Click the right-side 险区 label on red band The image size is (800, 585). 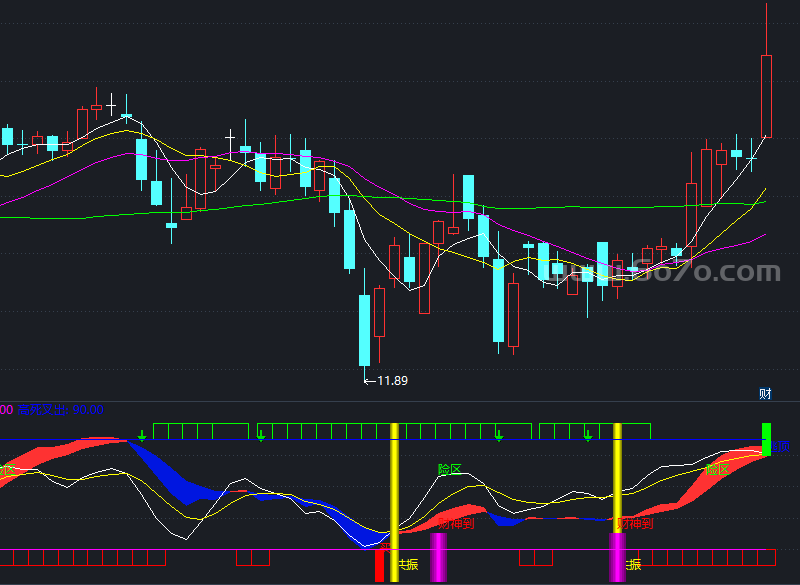(717, 470)
